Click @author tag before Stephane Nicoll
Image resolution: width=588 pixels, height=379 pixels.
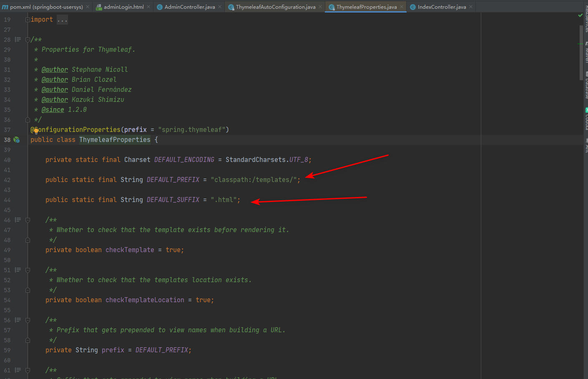[x=55, y=70]
